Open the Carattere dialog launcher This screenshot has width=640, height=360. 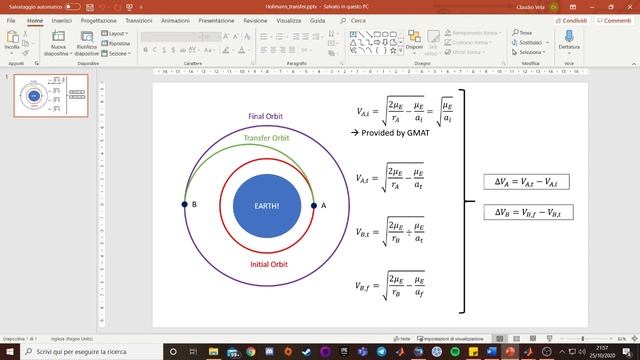click(x=253, y=64)
